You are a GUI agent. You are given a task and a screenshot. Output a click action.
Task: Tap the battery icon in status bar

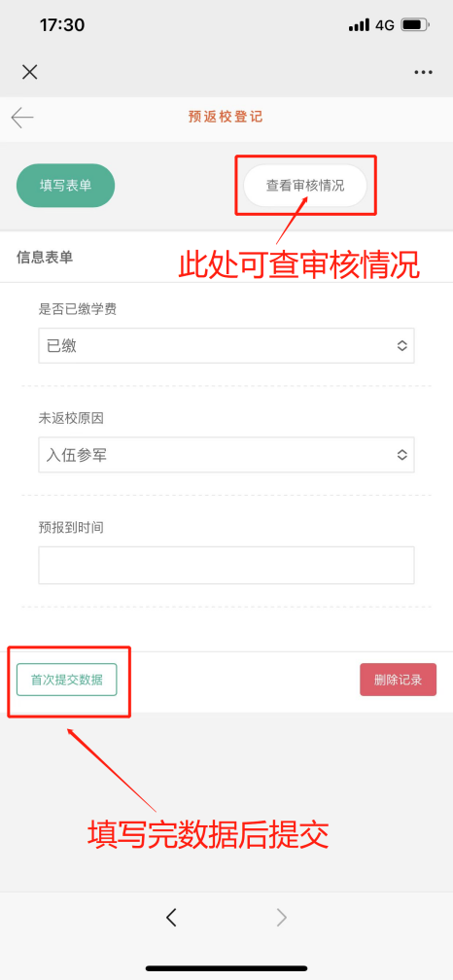tap(415, 25)
